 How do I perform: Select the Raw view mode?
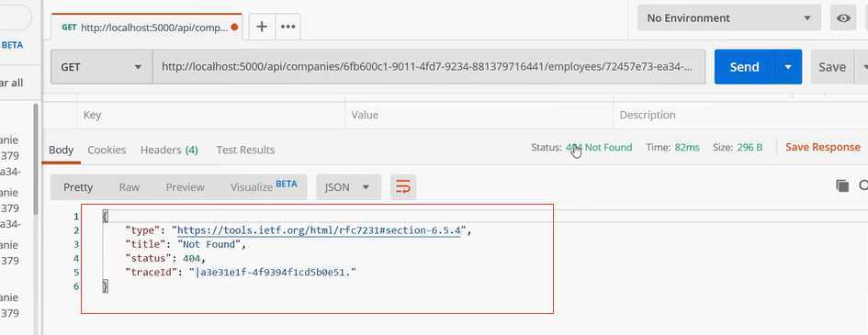click(129, 187)
